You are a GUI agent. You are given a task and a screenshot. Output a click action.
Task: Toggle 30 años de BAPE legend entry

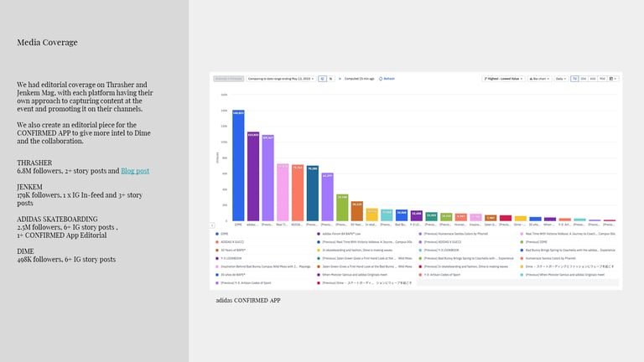pos(231,275)
